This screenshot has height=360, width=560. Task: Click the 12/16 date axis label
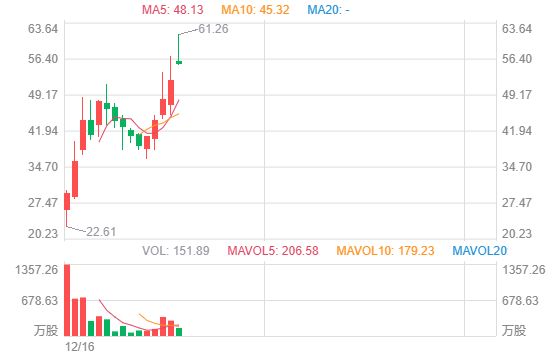80,346
